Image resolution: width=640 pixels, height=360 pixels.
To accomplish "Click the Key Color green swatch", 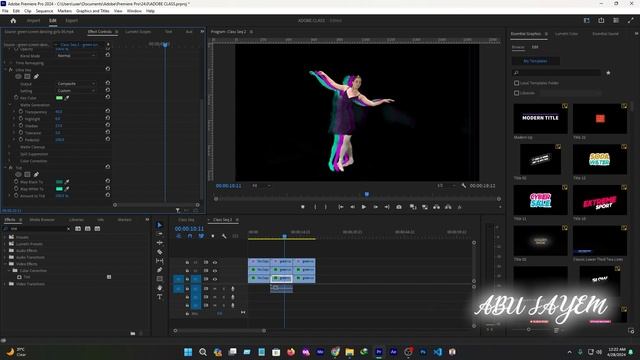I will (59, 98).
